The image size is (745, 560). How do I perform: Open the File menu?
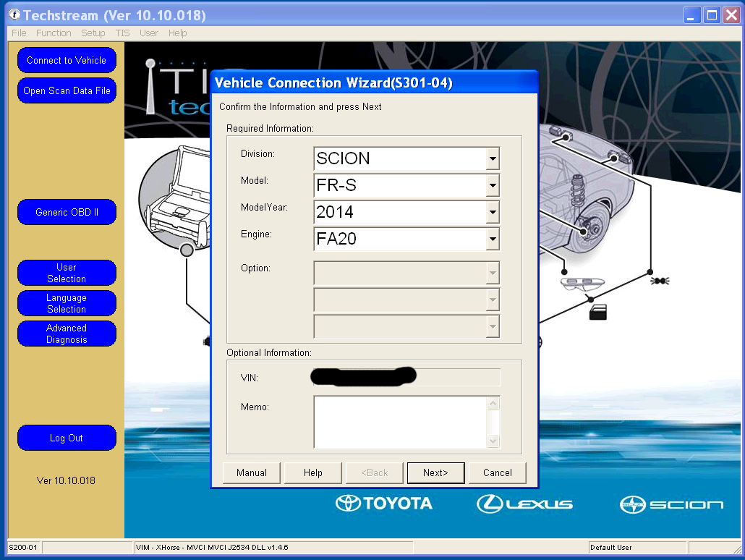[x=19, y=33]
